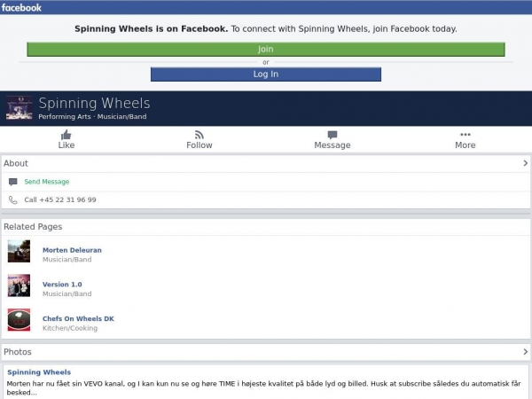The height and width of the screenshot is (399, 532).
Task: Click Kitchen/Cooking label under Chefs On Wheels
Action: pos(70,328)
